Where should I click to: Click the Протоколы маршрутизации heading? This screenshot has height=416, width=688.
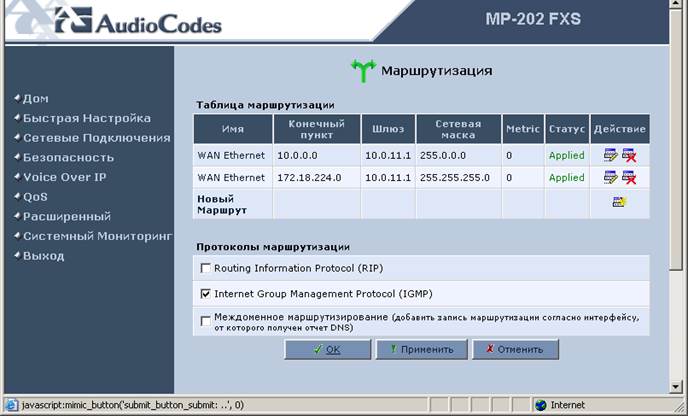point(273,247)
